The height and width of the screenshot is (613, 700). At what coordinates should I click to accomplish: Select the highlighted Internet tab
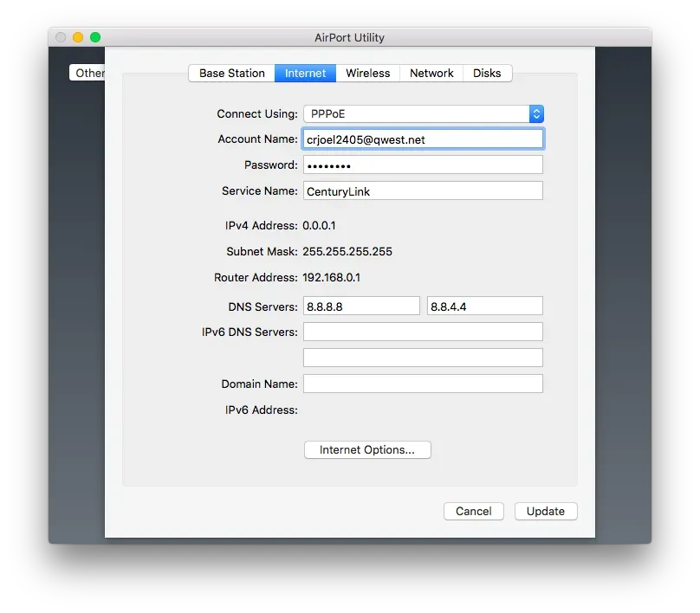point(304,73)
